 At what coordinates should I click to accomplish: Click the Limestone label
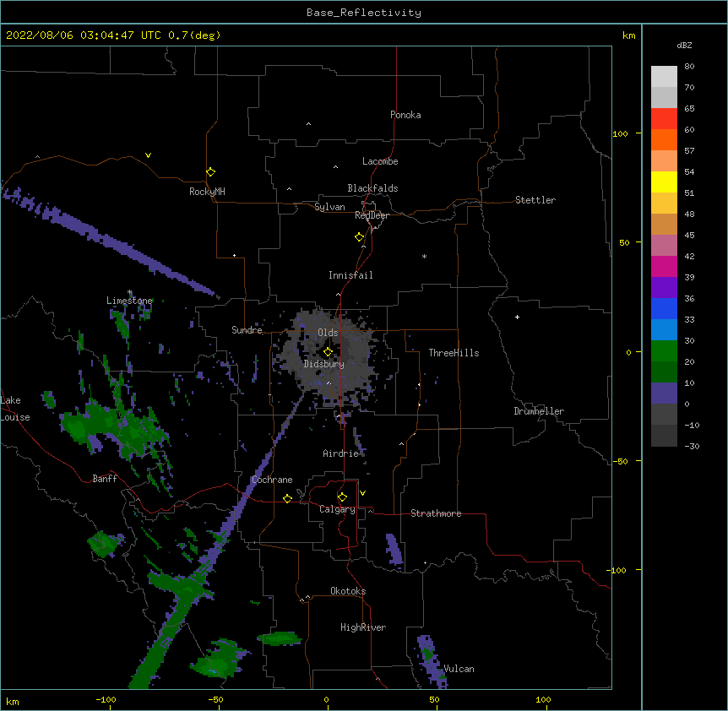point(129,301)
